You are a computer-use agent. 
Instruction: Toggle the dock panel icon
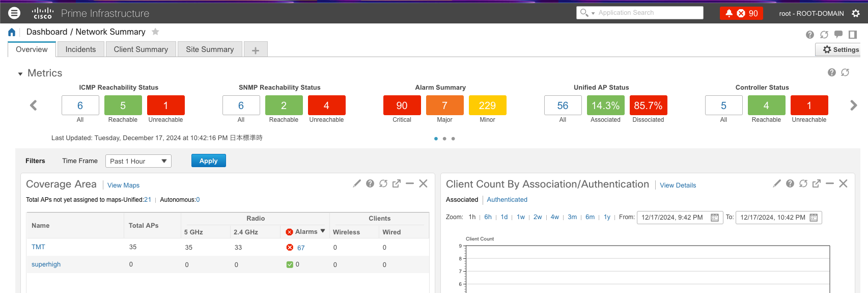[x=853, y=35]
